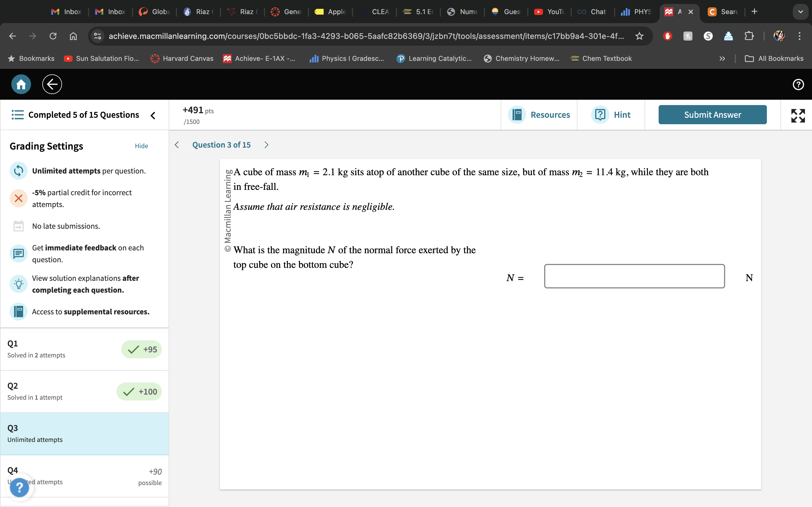Click the Submit Answer button
This screenshot has width=812, height=507.
(712, 114)
